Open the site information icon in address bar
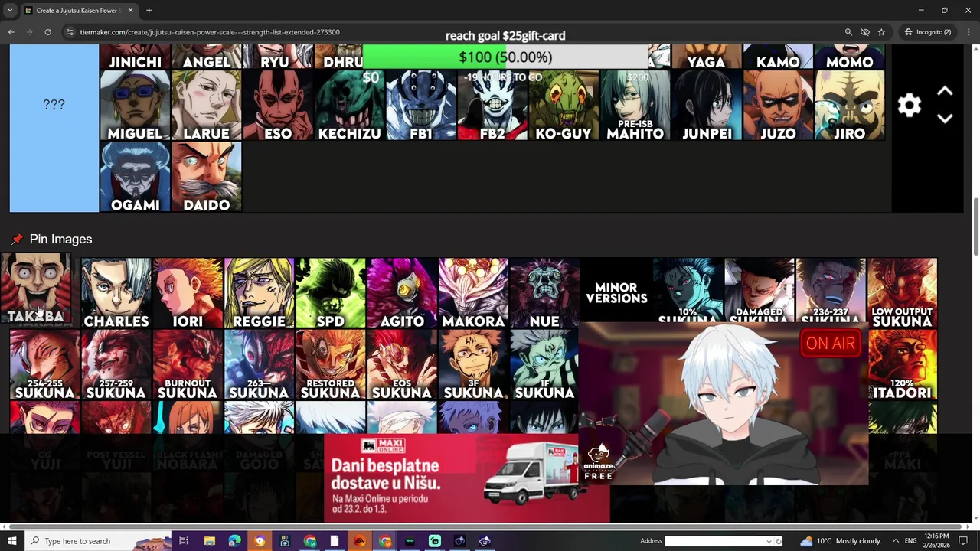Image resolution: width=980 pixels, height=551 pixels. 69,32
